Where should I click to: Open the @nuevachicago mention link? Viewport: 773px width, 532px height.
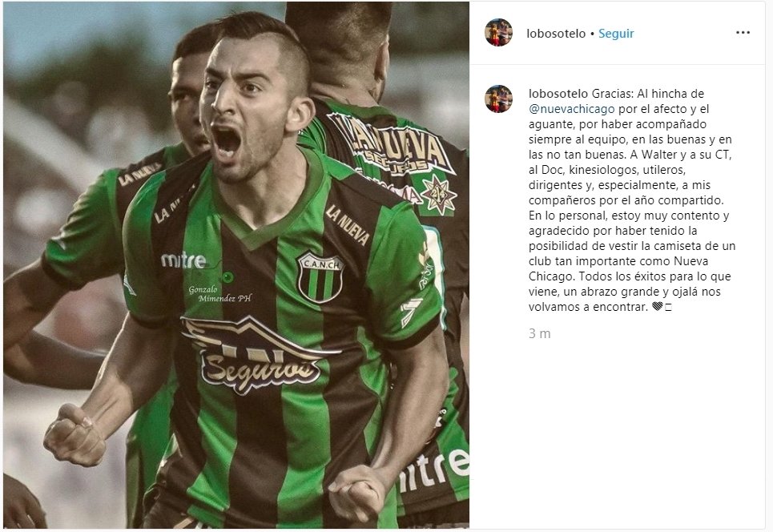click(571, 109)
